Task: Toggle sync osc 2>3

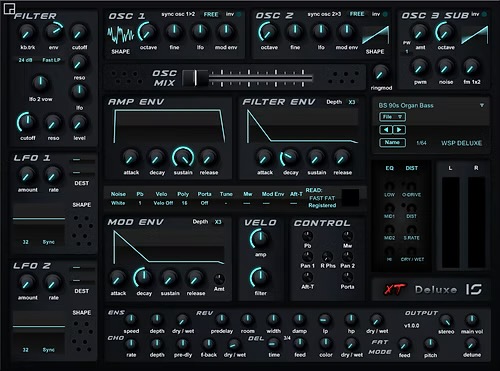Action: 324,14
